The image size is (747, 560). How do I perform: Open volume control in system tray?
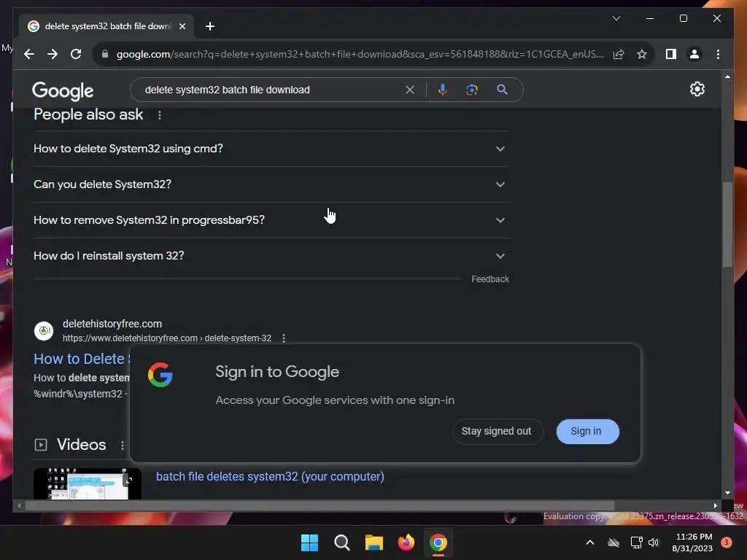coord(654,542)
